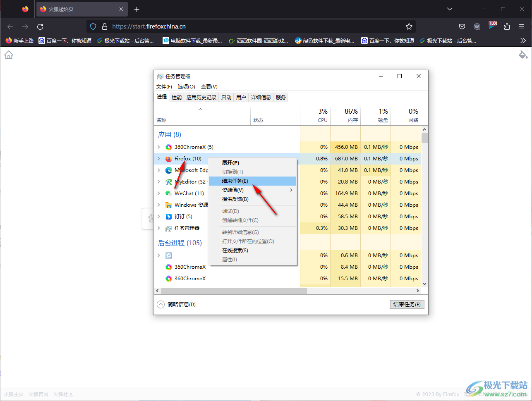Open the 火狐社区 footer link
532x401 pixels.
(x=63, y=394)
